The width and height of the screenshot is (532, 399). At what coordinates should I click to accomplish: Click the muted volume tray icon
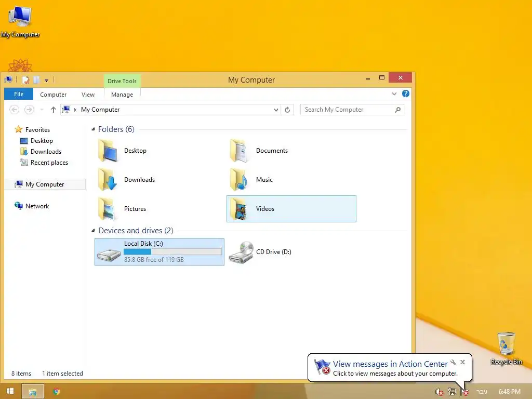(x=440, y=392)
